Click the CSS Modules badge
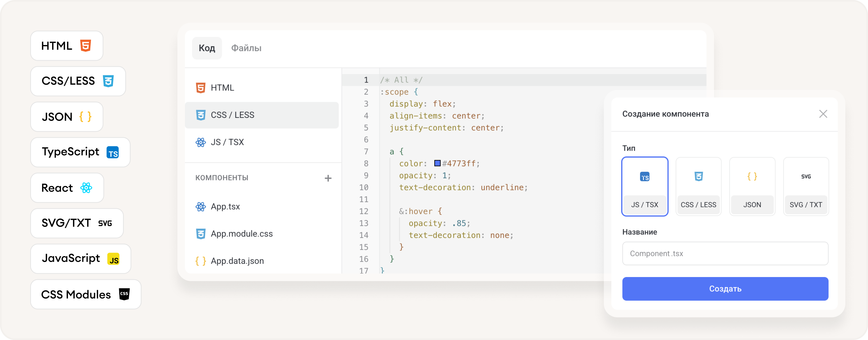Viewport: 868px width, 340px height. [86, 294]
